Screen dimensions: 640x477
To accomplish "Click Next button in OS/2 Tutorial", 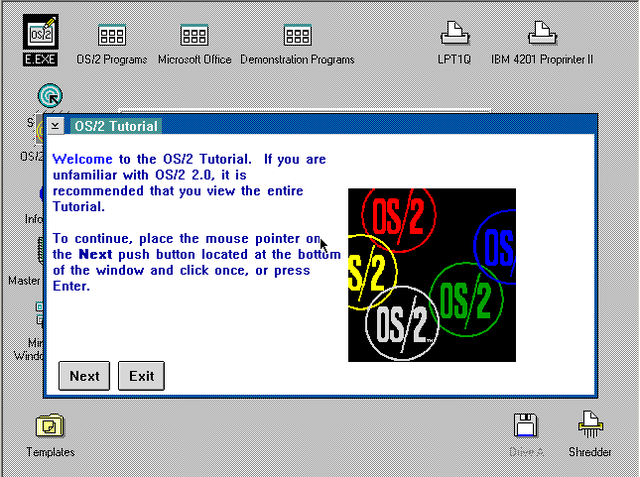I will [x=84, y=376].
